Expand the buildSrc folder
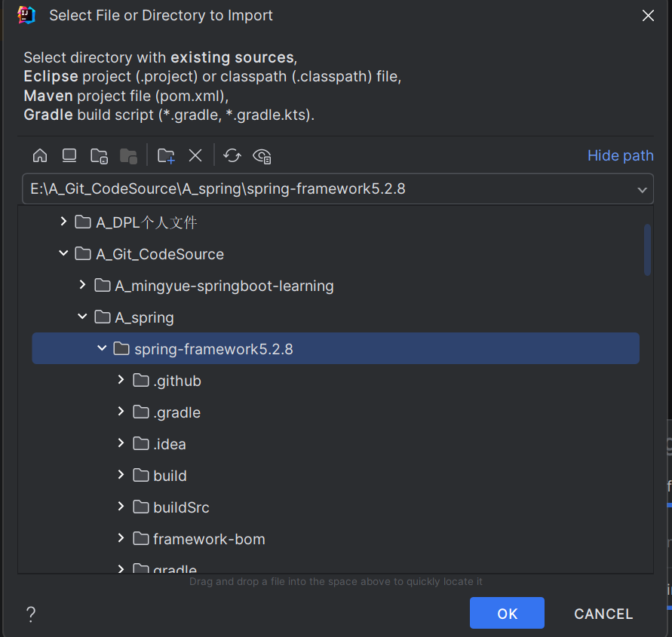This screenshot has height=637, width=672. coord(121,507)
